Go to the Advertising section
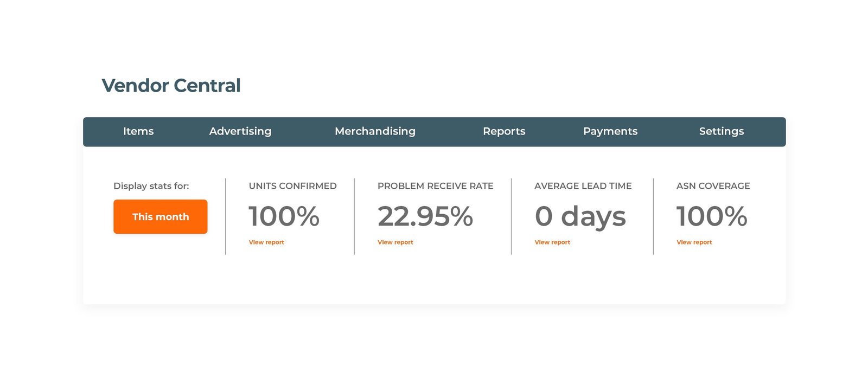 coord(240,131)
